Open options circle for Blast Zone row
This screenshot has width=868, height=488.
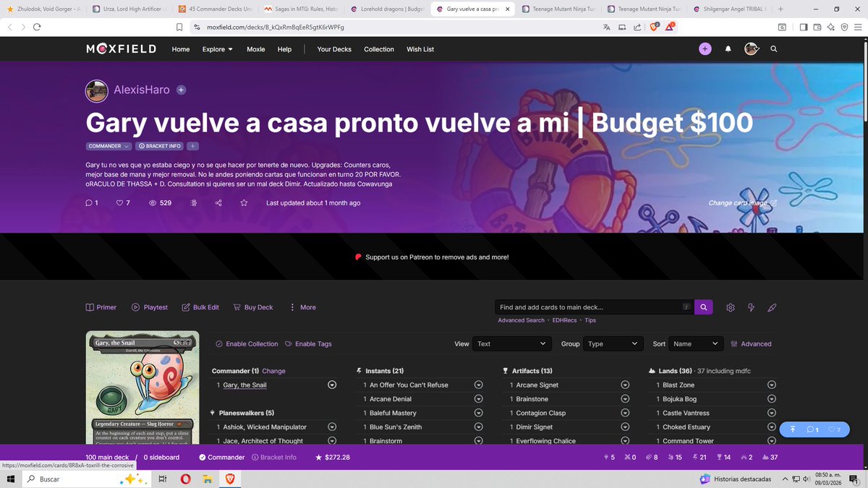(x=772, y=385)
